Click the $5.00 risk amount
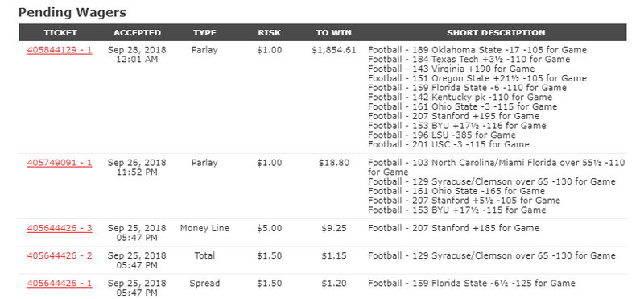Screen dimensions: 644x299 270,228
